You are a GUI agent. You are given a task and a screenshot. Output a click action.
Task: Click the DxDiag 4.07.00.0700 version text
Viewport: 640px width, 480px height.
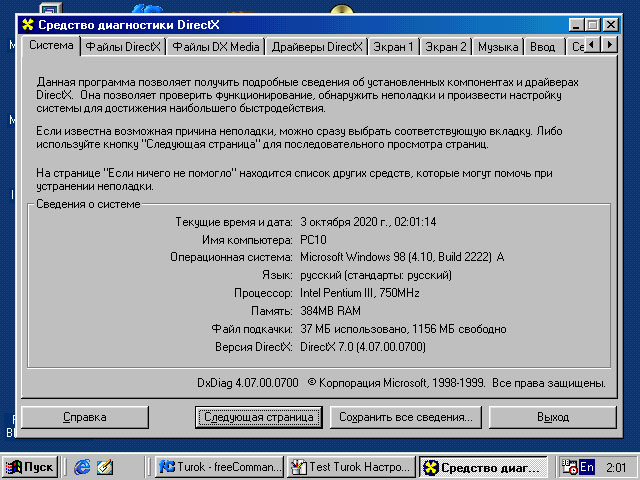click(248, 383)
